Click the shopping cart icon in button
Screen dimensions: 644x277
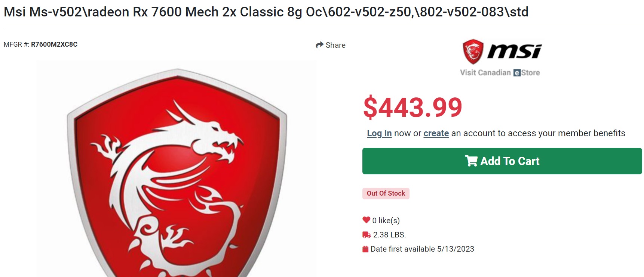[471, 161]
